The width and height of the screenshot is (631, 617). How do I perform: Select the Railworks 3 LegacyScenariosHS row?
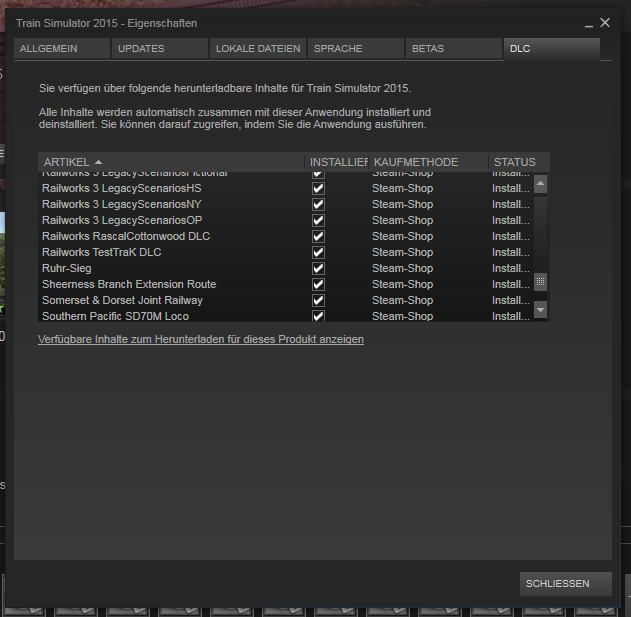pos(286,188)
